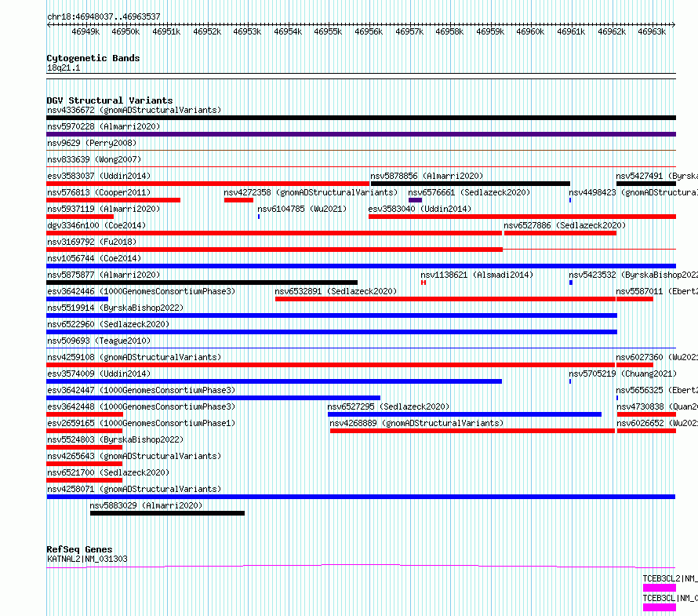This screenshot has width=698, height=616.
Task: Click the nsv5883029 Almarri2020 black bar
Action: click(x=167, y=513)
